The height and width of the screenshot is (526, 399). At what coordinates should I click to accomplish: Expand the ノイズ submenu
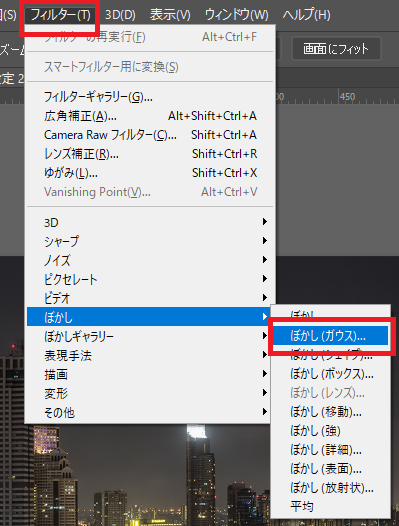[149, 260]
